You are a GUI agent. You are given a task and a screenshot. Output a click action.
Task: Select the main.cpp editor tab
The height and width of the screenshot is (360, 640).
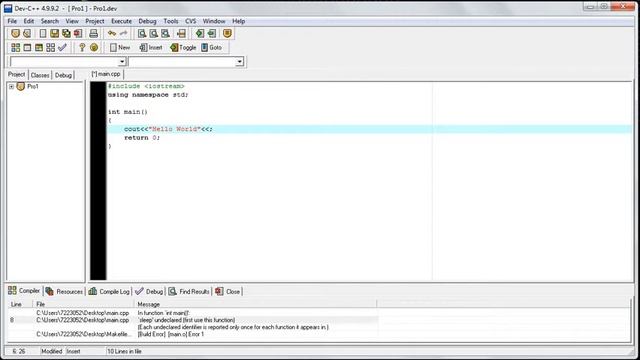coord(106,74)
